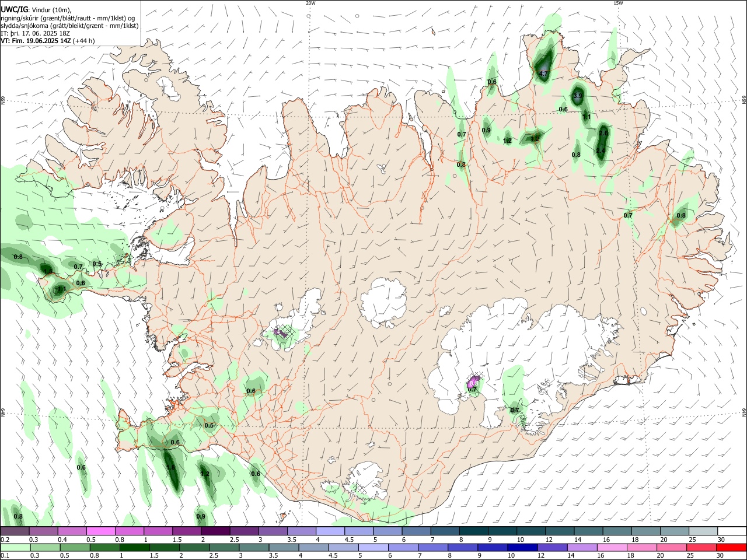Click the 20W longitude label

click(x=310, y=3)
